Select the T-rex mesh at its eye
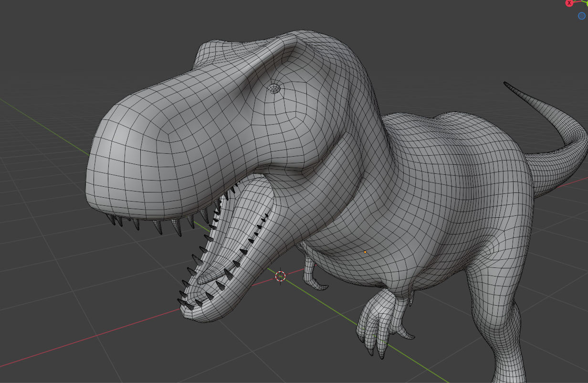The image size is (588, 383). pyautogui.click(x=274, y=88)
